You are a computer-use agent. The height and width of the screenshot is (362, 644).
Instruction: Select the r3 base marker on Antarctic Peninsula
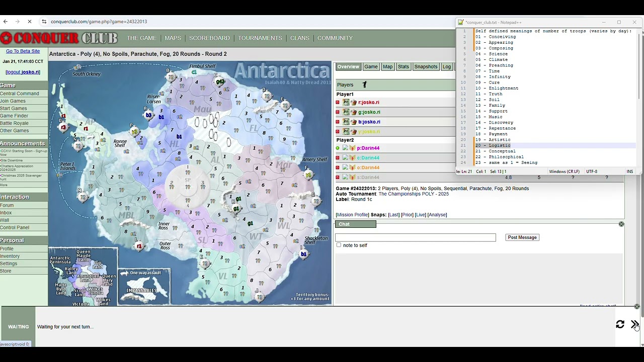coord(63,127)
